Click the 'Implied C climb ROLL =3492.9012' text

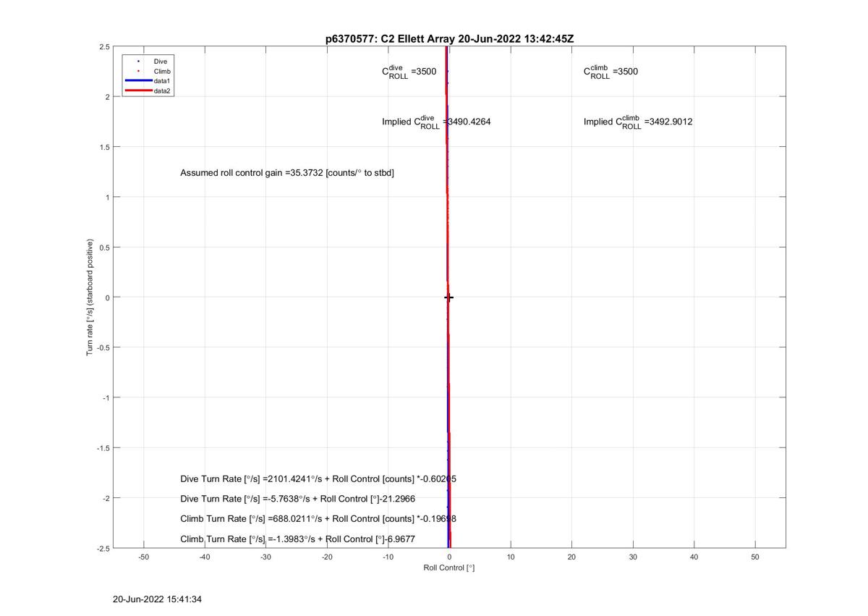point(638,122)
